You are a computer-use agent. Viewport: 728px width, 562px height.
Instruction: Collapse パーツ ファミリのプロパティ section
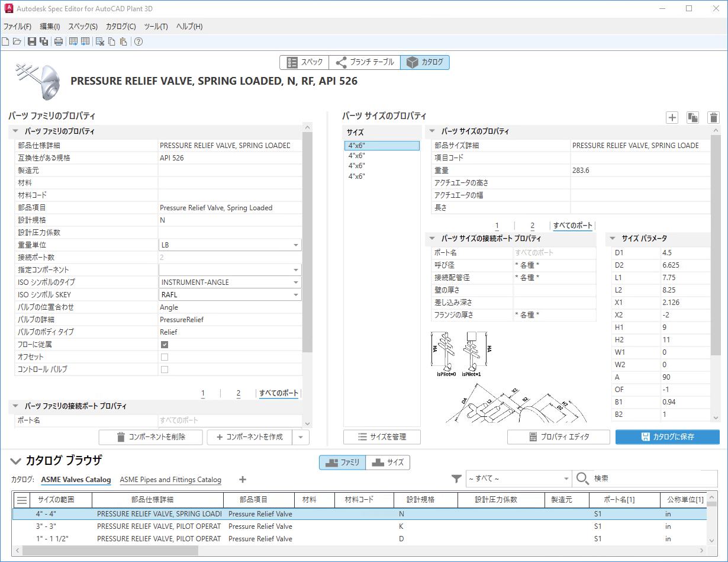pyautogui.click(x=16, y=131)
